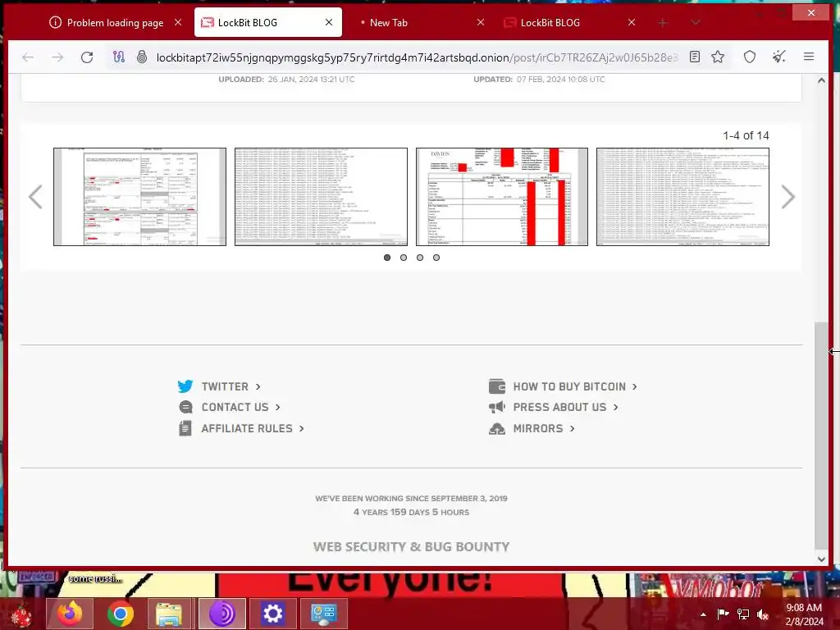The height and width of the screenshot is (630, 840).
Task: Close the Problem loading page tab
Action: point(178,22)
